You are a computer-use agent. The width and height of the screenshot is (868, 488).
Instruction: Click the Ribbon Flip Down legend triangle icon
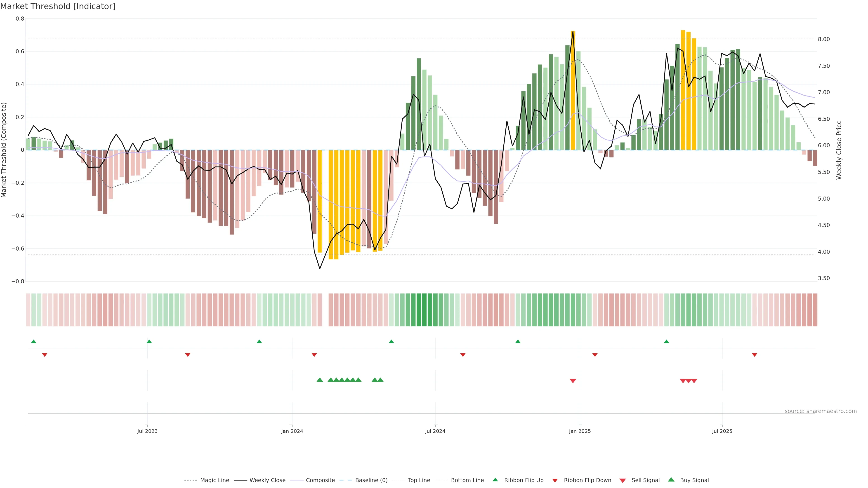coord(555,481)
